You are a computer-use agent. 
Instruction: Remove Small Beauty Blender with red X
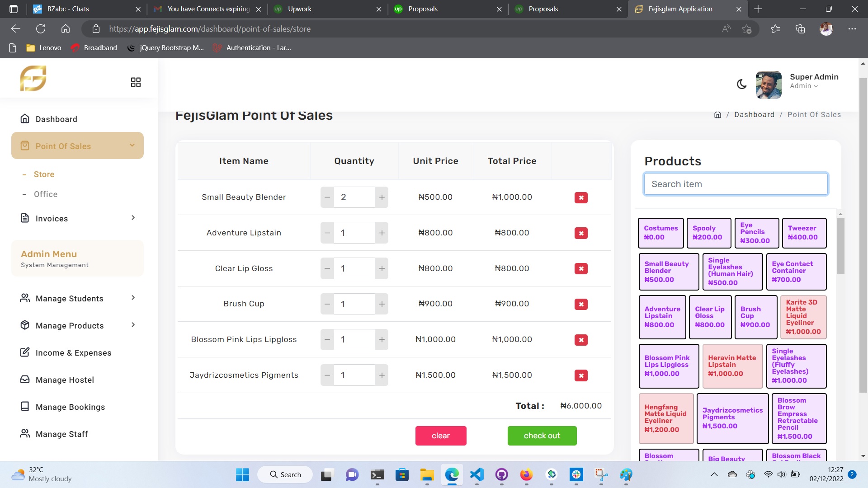pyautogui.click(x=581, y=197)
